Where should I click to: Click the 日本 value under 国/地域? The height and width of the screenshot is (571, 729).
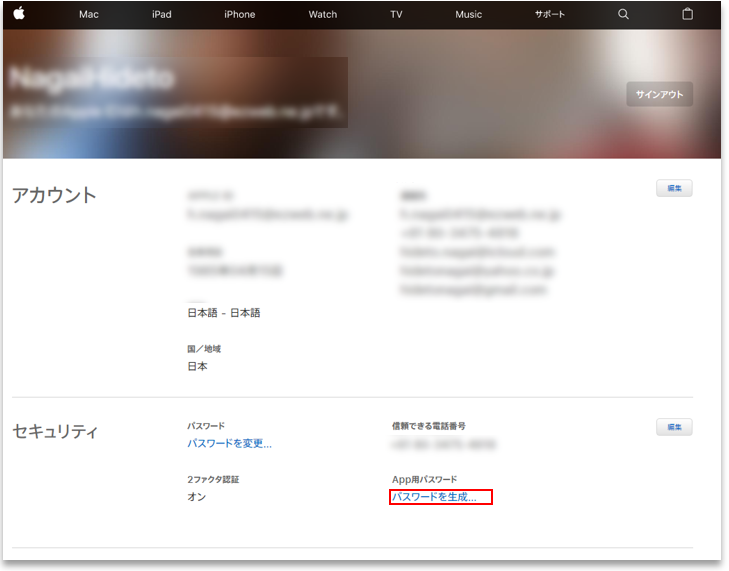coord(197,366)
